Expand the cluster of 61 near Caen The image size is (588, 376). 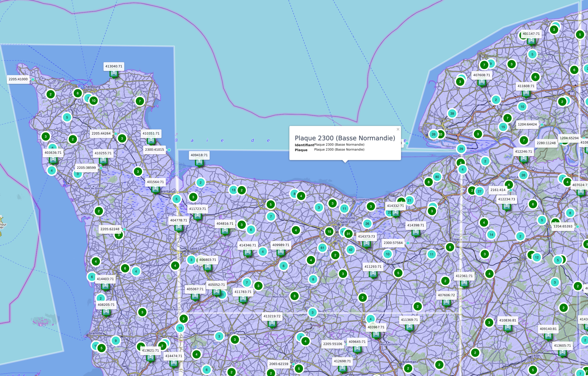click(322, 248)
